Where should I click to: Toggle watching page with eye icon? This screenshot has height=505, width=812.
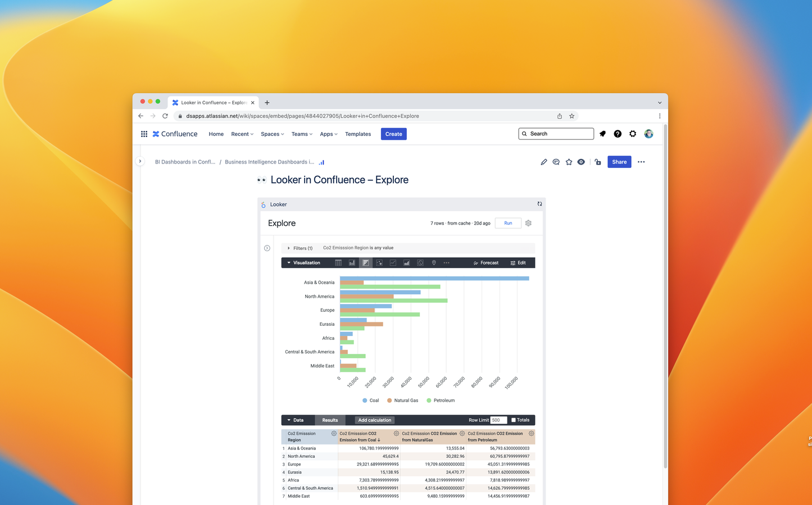pyautogui.click(x=581, y=162)
